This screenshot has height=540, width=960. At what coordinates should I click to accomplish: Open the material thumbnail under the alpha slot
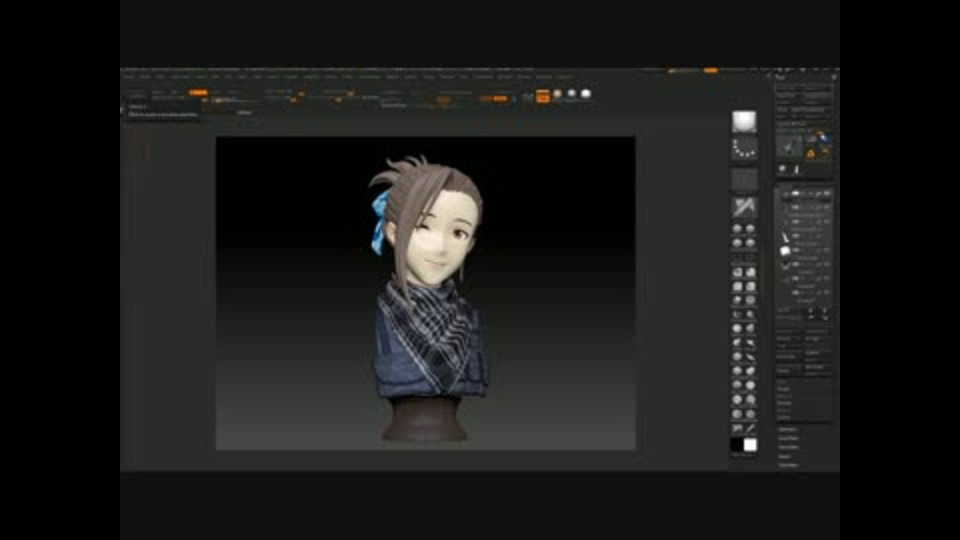coord(744,208)
